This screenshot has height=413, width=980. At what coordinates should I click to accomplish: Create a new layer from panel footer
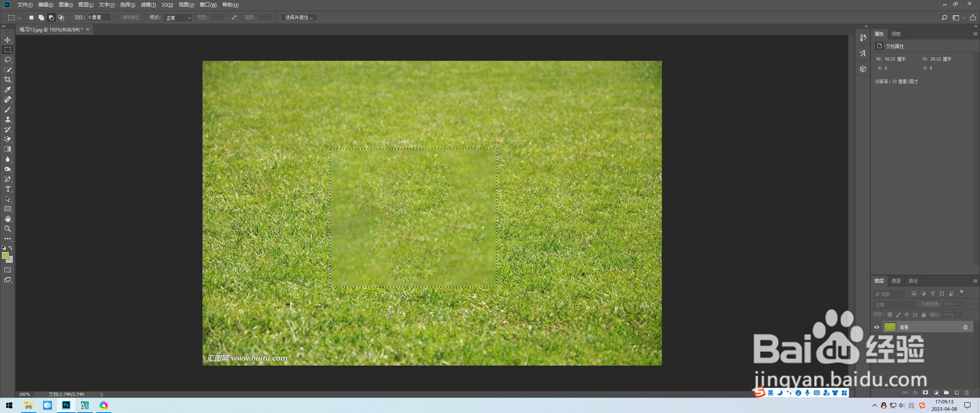(957, 393)
